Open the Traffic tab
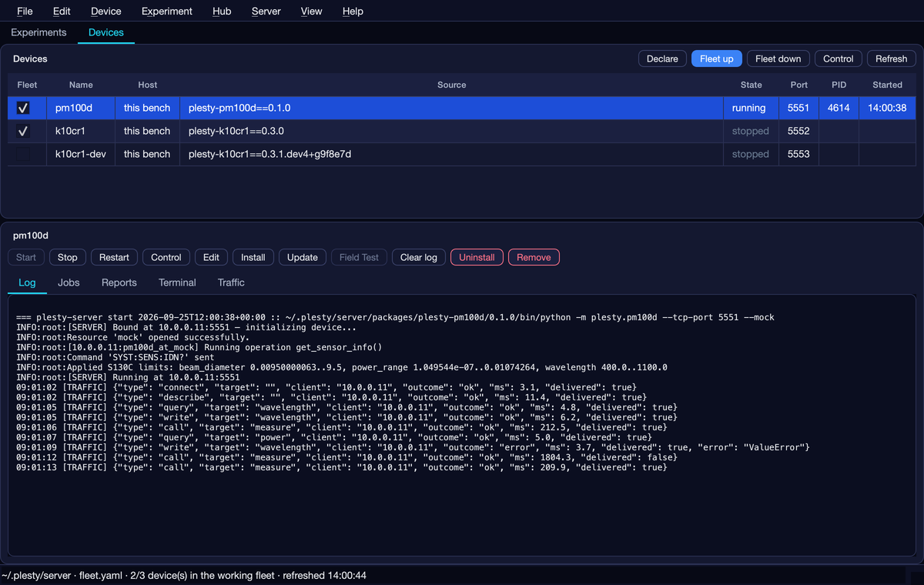The height and width of the screenshot is (585, 924). (231, 282)
